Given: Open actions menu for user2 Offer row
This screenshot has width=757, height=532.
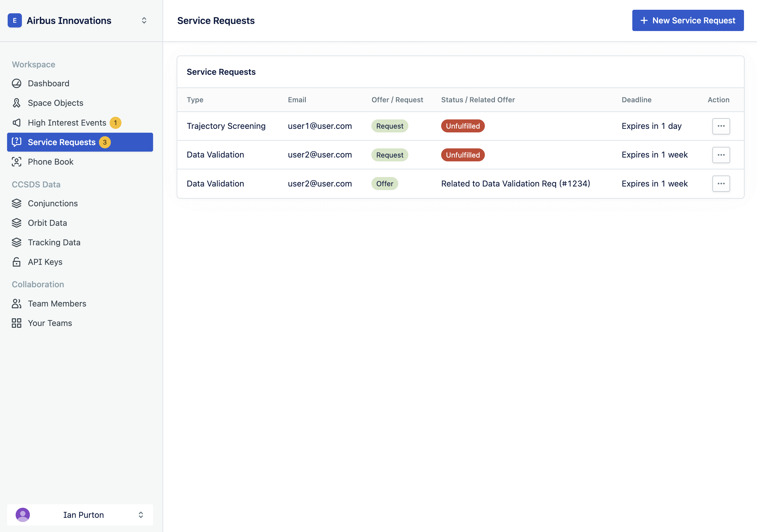Looking at the screenshot, I should 721,184.
